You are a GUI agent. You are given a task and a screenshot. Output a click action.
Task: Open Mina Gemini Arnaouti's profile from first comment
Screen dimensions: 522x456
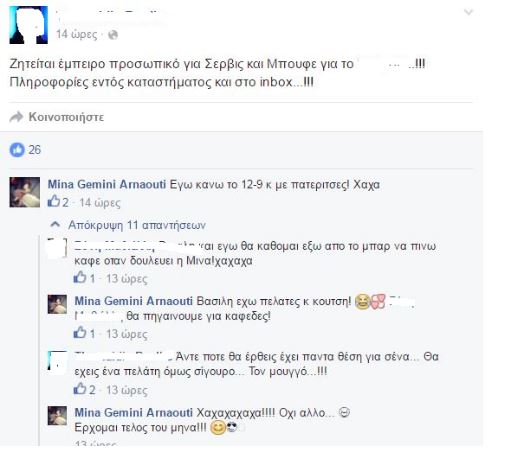click(107, 184)
